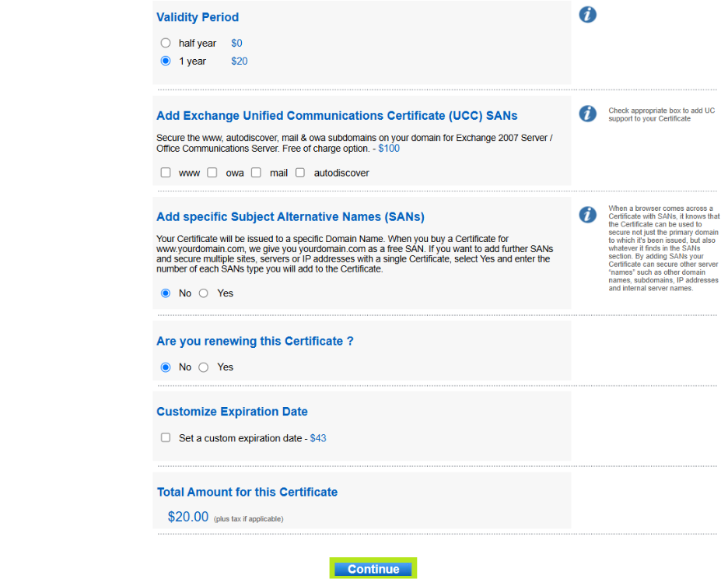Click the $20.00 total amount value

tap(188, 517)
